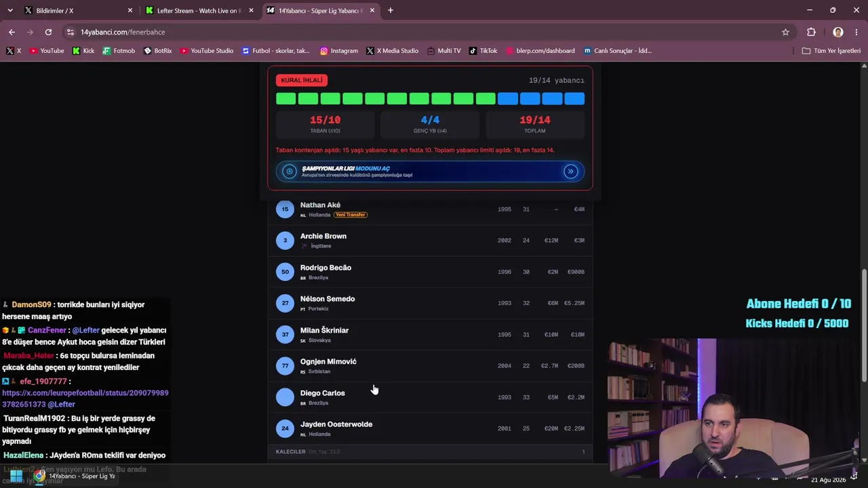Click the DamonS09 username in chat
The height and width of the screenshot is (488, 868).
pos(31,305)
